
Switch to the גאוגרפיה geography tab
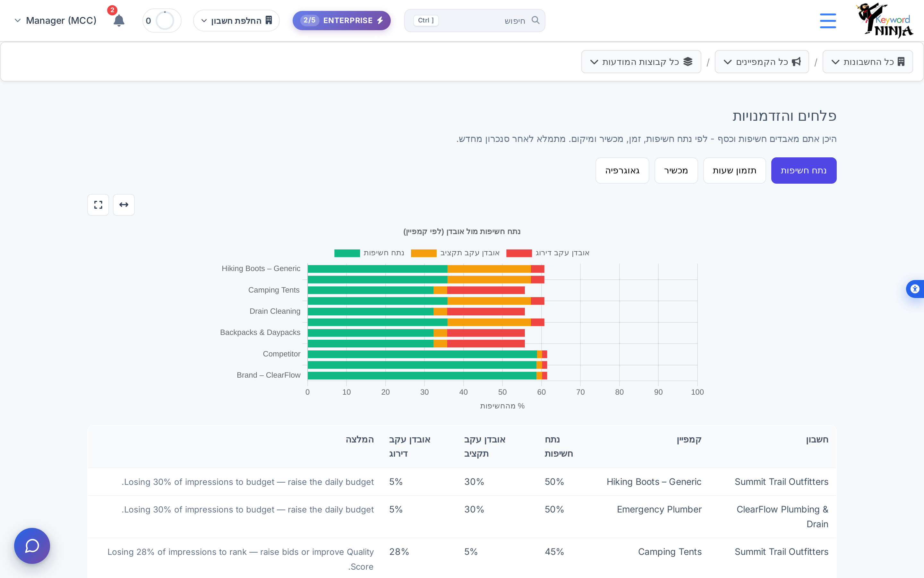point(622,171)
